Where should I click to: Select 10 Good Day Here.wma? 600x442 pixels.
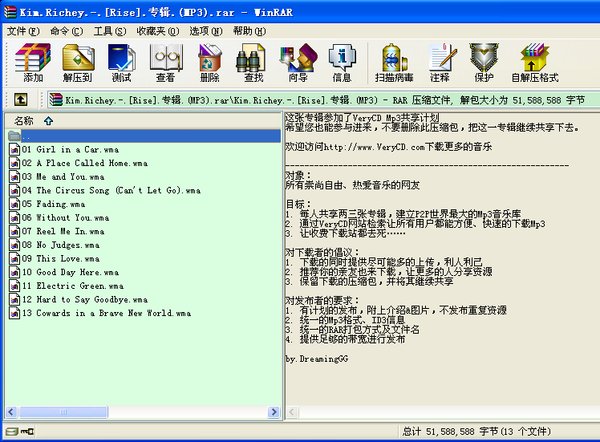pos(70,272)
